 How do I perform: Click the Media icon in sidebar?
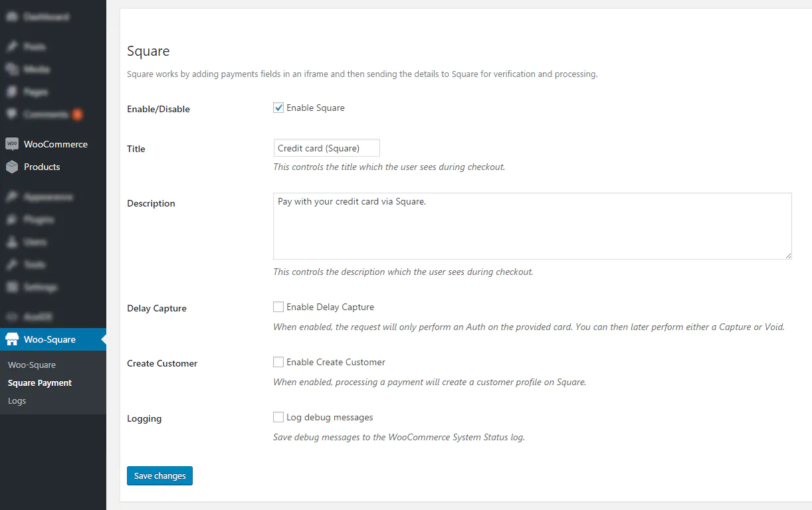tap(12, 69)
